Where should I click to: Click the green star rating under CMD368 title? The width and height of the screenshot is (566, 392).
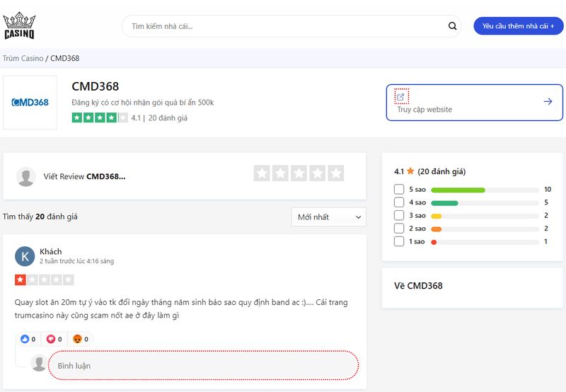(100, 117)
